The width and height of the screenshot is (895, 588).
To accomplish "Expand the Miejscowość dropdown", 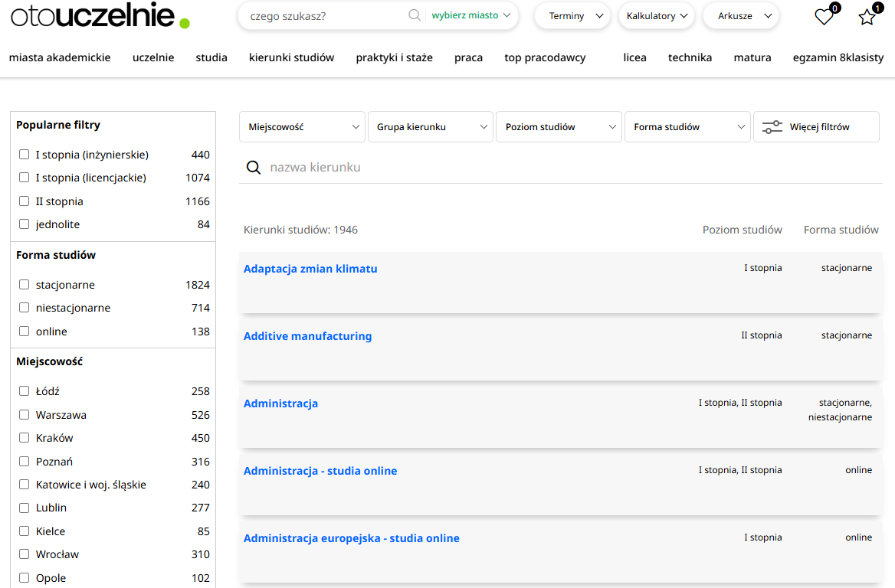I will [x=302, y=127].
